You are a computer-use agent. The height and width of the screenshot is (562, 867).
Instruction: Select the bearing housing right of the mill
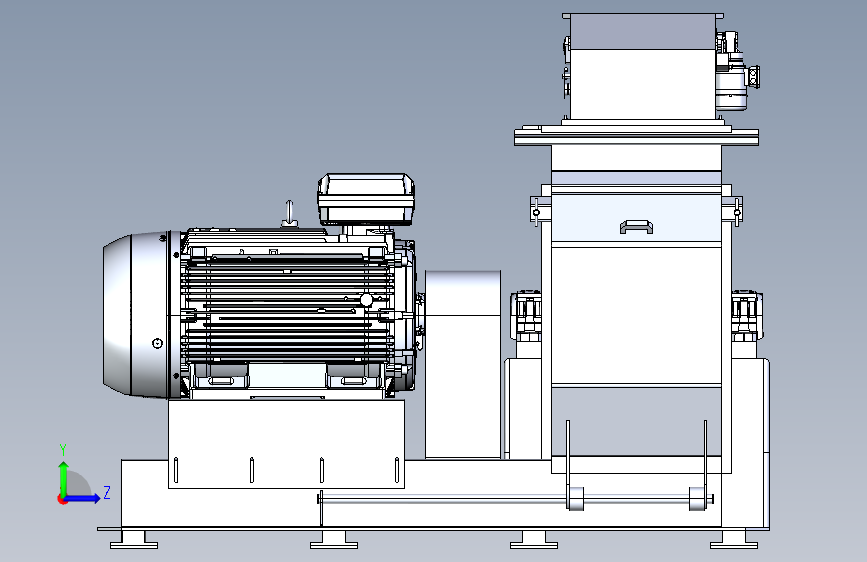pos(747,316)
